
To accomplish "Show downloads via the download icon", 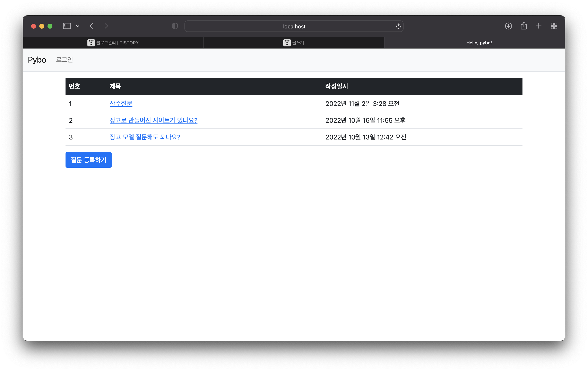I will point(508,26).
